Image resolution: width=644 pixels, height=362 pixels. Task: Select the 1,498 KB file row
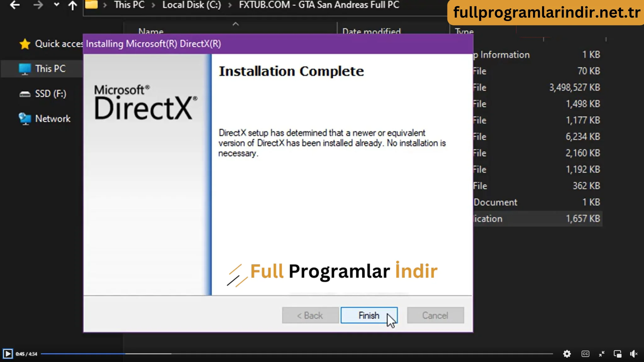click(538, 104)
